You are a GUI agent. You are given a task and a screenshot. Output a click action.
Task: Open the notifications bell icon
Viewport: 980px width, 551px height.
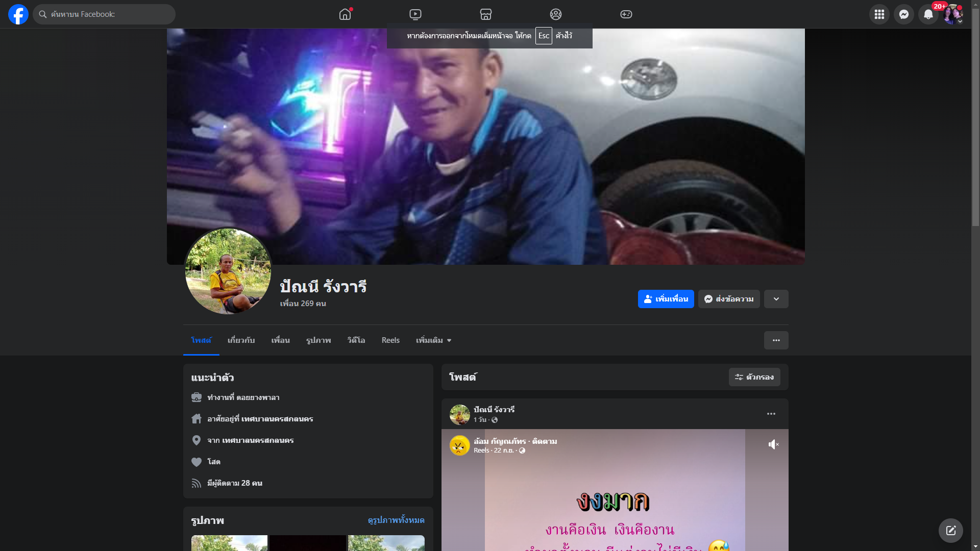928,14
